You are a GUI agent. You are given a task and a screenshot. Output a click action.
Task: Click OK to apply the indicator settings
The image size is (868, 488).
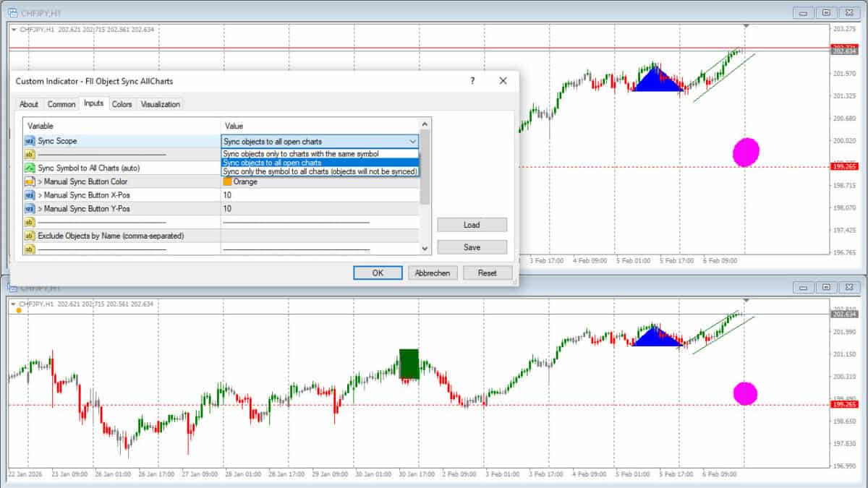pyautogui.click(x=378, y=273)
